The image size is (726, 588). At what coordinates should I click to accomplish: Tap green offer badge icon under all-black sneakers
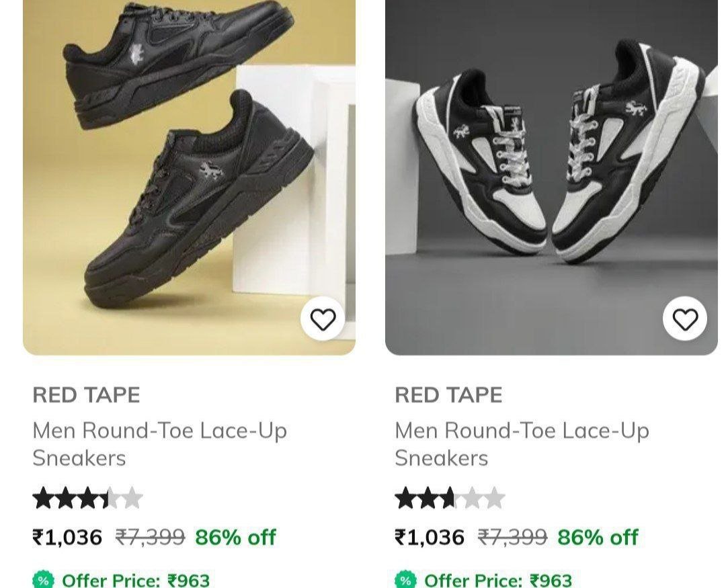click(x=43, y=580)
